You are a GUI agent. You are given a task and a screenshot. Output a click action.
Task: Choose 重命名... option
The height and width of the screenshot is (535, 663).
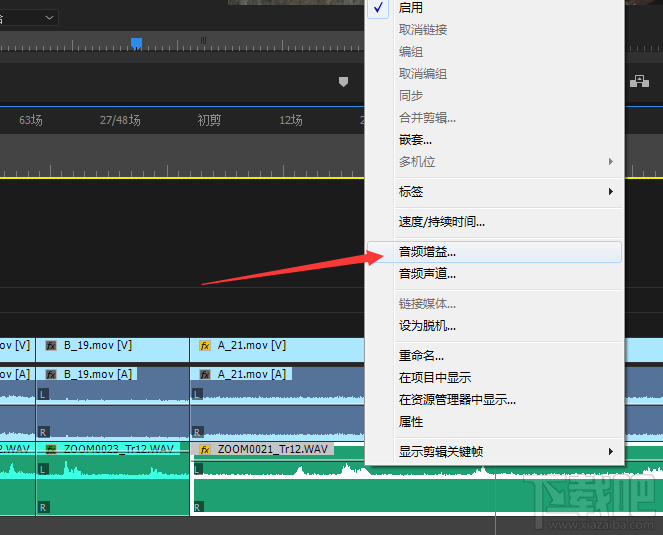click(x=495, y=356)
